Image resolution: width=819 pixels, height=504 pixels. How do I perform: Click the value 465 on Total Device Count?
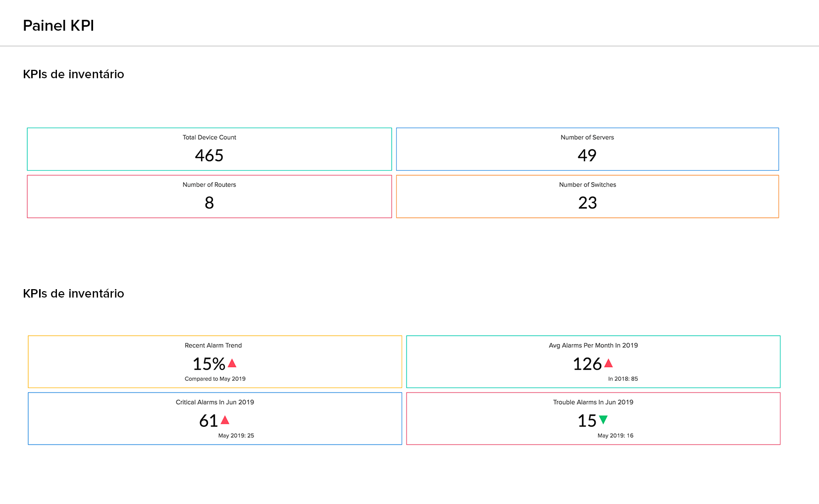(x=209, y=155)
